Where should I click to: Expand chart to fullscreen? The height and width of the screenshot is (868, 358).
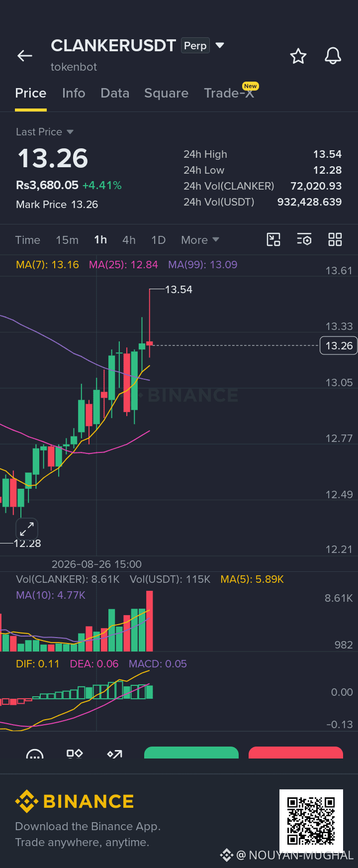tap(27, 529)
